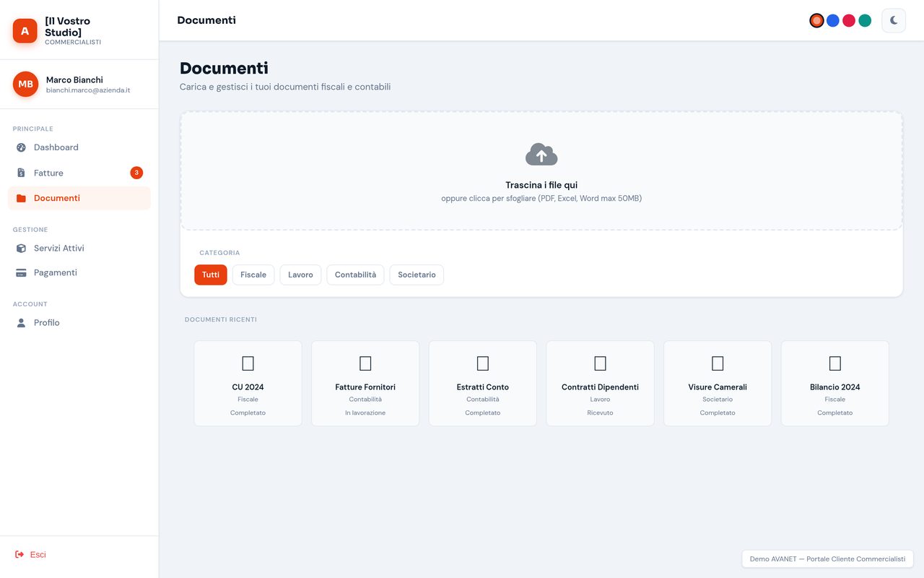924x578 pixels.
Task: Open the Estratti Conto document title
Action: [x=483, y=387]
